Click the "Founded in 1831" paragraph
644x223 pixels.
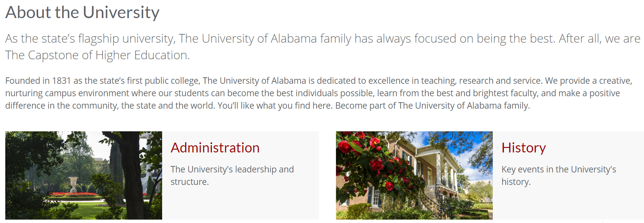[319, 93]
